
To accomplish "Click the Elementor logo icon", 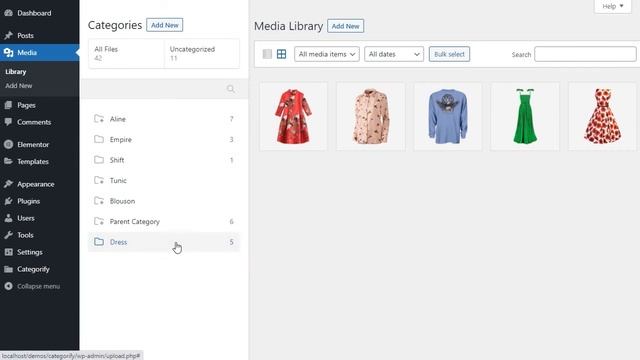I will (8, 144).
